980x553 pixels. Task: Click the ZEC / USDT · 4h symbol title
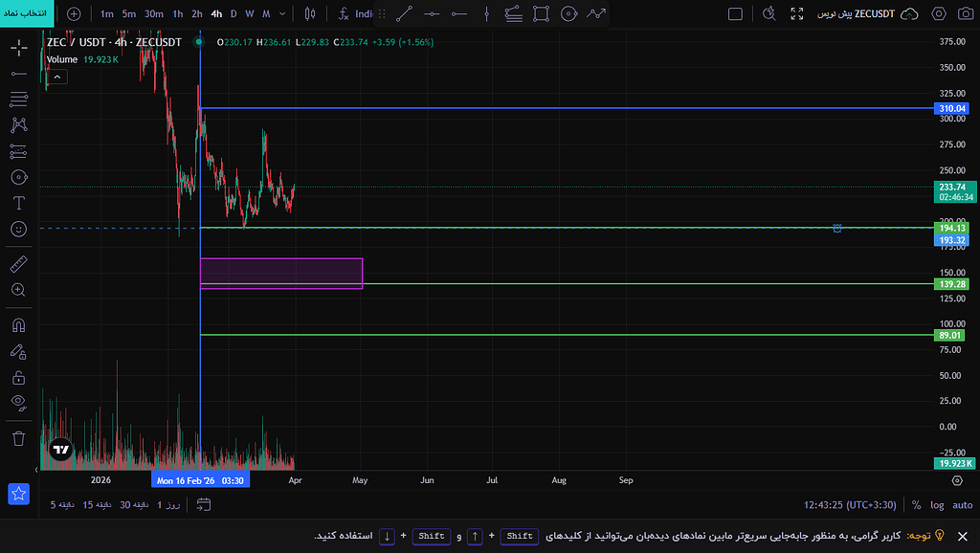(x=114, y=42)
